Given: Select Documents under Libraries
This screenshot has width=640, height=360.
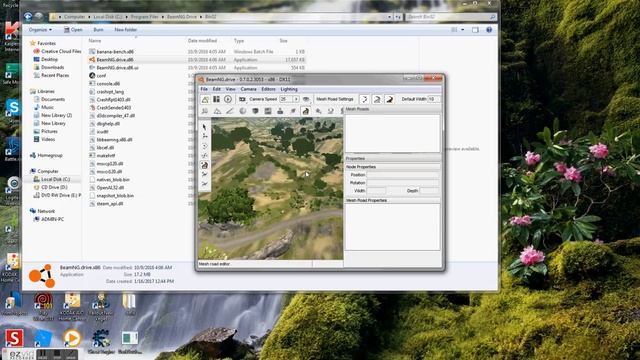Looking at the screenshot, I should [49, 99].
